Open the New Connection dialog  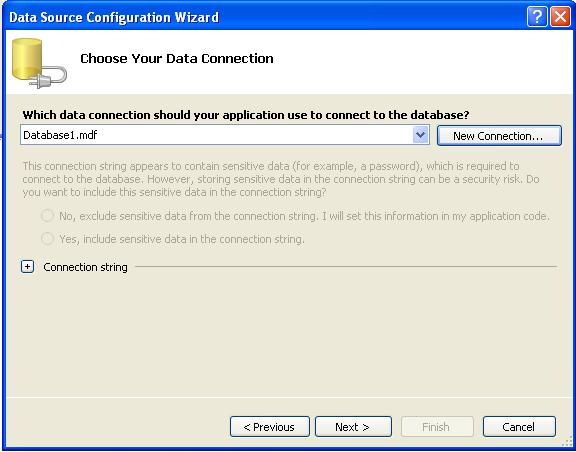(499, 136)
